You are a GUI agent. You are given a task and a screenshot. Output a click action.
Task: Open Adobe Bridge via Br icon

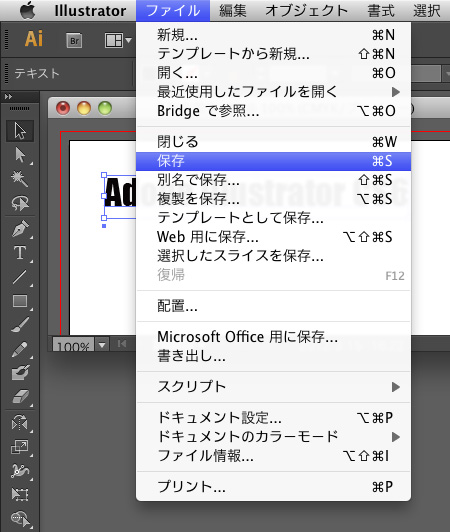coord(74,41)
